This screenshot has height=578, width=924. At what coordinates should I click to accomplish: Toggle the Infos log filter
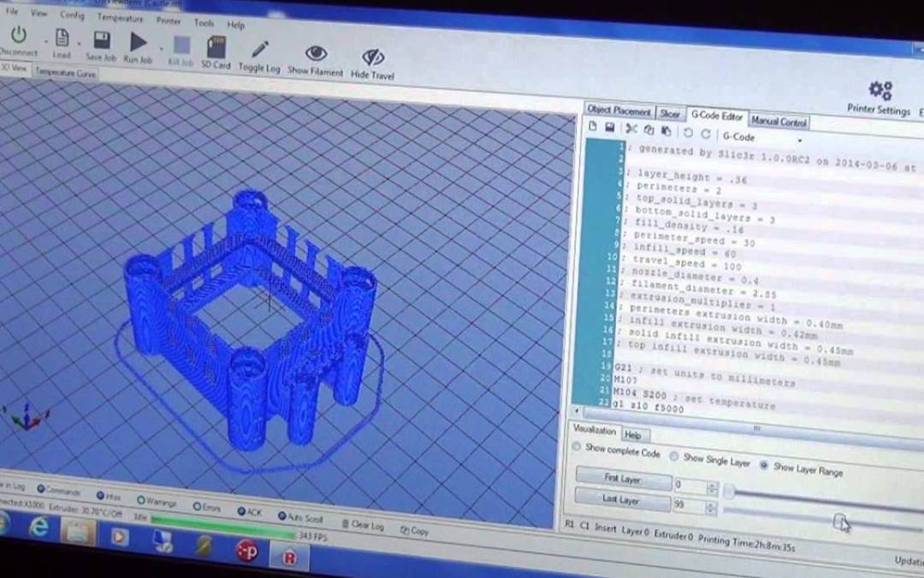click(109, 497)
